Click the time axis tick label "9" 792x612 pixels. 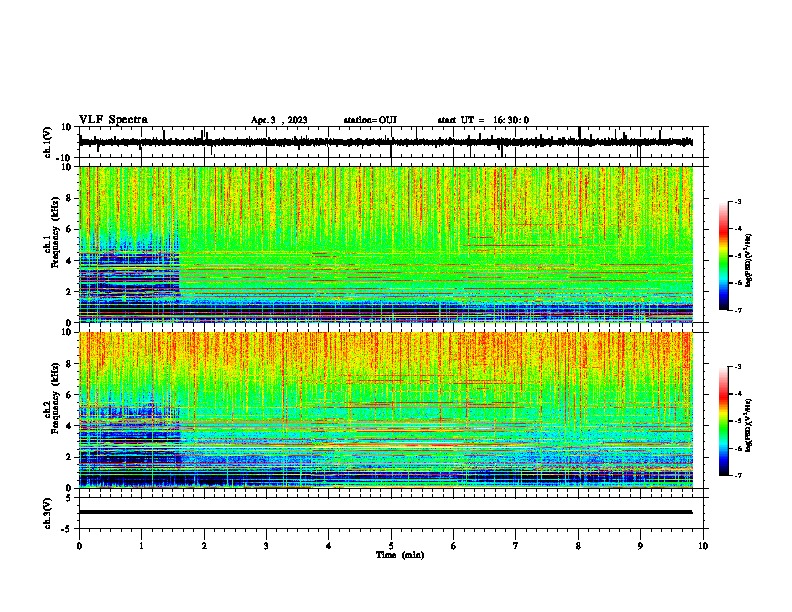coord(640,546)
